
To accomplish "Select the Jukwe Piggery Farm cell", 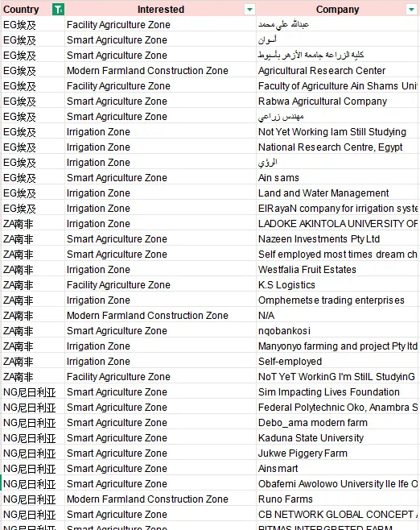I will (337, 453).
